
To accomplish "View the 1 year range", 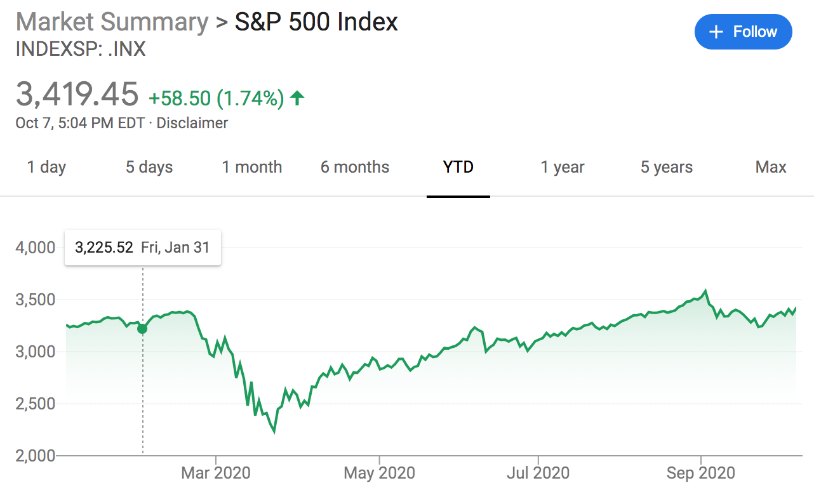I will (563, 168).
